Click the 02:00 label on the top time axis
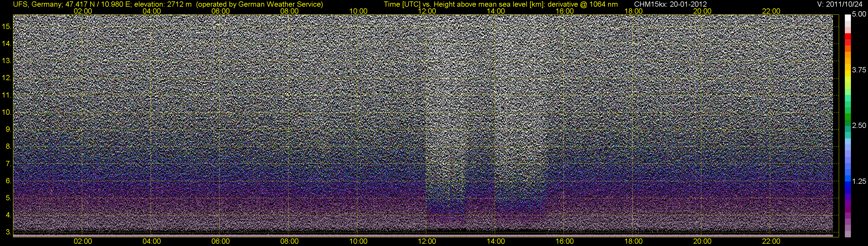 (83, 11)
